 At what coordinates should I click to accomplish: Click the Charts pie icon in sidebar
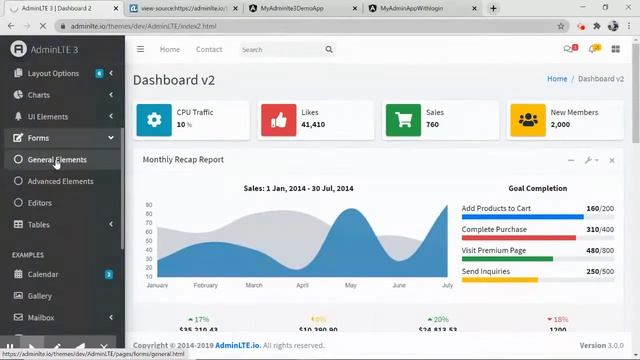pyautogui.click(x=18, y=95)
